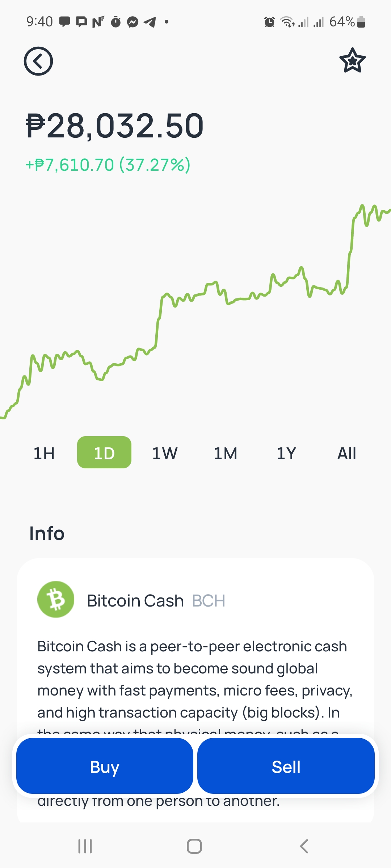Tap the Android home navigation icon
This screenshot has height=868, width=391.
pyautogui.click(x=194, y=846)
